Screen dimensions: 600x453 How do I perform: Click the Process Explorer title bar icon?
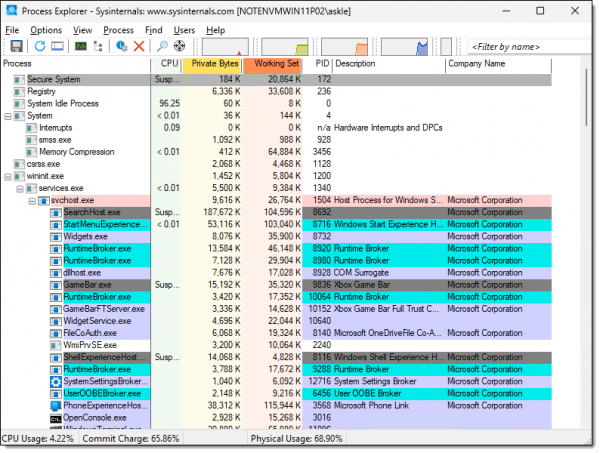(11, 10)
